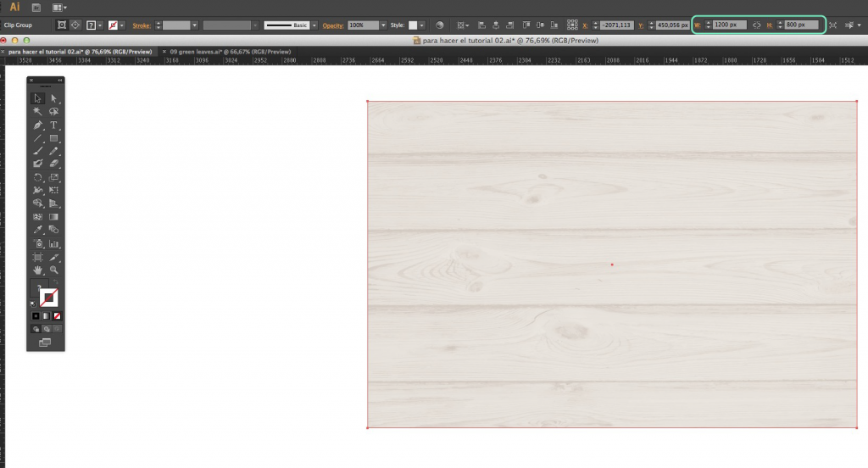Enable the Edit Contents mode button
Image resolution: width=868 pixels, height=468 pixels.
(x=76, y=25)
